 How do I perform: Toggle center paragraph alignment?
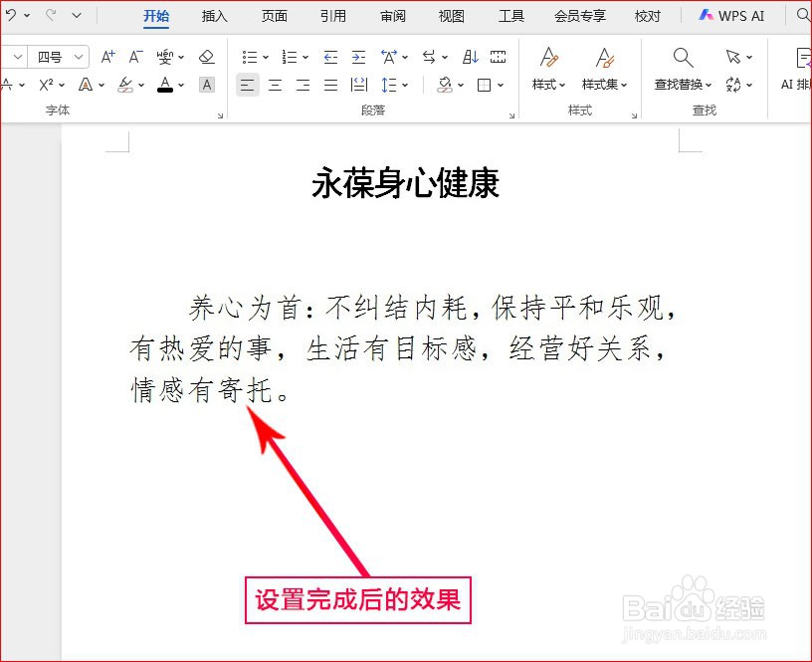click(275, 85)
